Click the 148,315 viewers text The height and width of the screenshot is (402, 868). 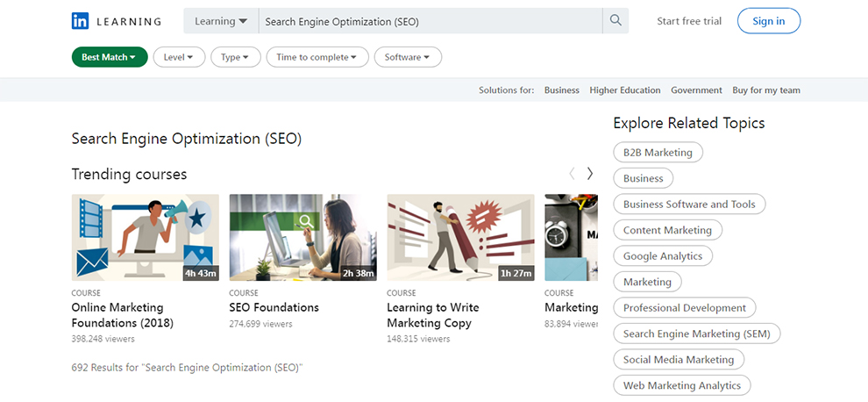(418, 339)
